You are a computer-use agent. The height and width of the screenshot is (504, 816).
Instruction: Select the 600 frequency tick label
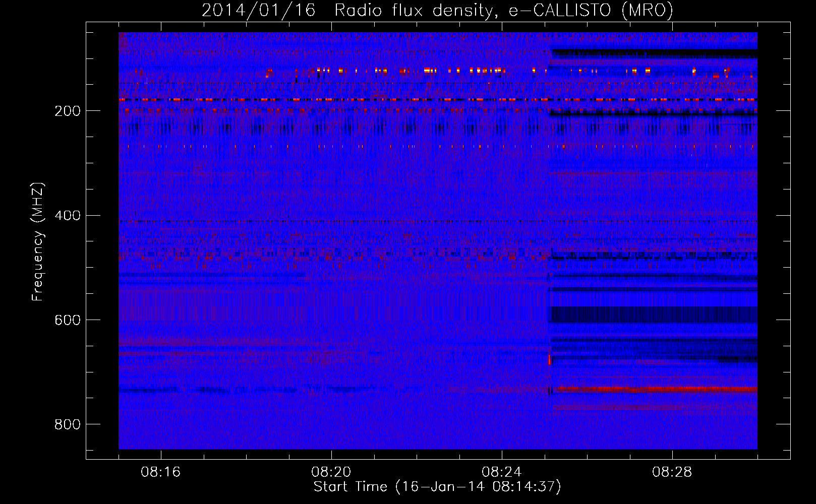pyautogui.click(x=68, y=321)
